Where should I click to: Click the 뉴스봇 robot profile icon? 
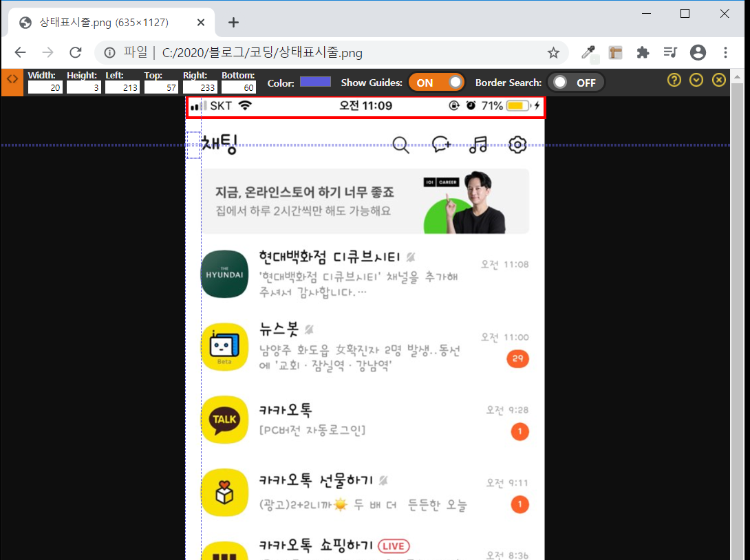pos(224,347)
